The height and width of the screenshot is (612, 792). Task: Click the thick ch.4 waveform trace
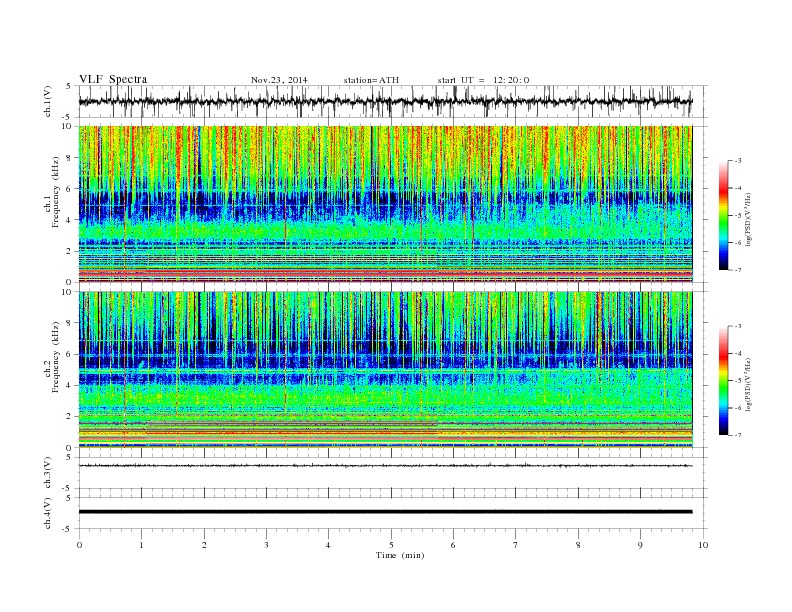[385, 512]
